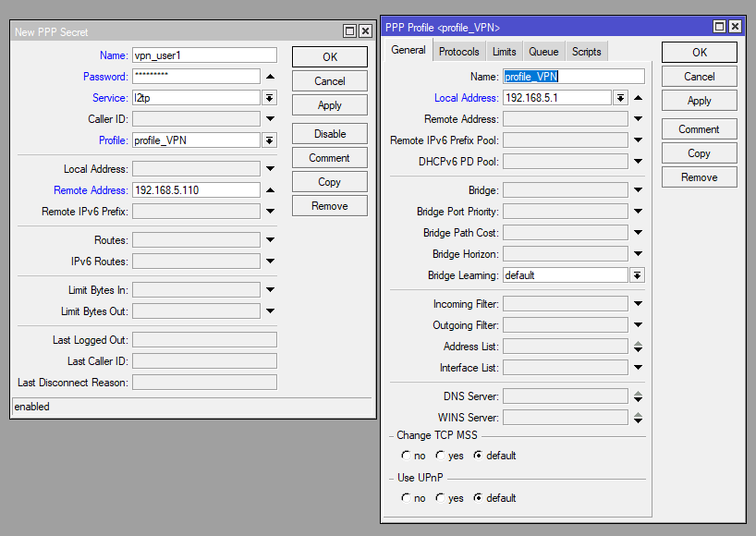
Task: Click Remove in PPP Profile window
Action: pos(699,177)
